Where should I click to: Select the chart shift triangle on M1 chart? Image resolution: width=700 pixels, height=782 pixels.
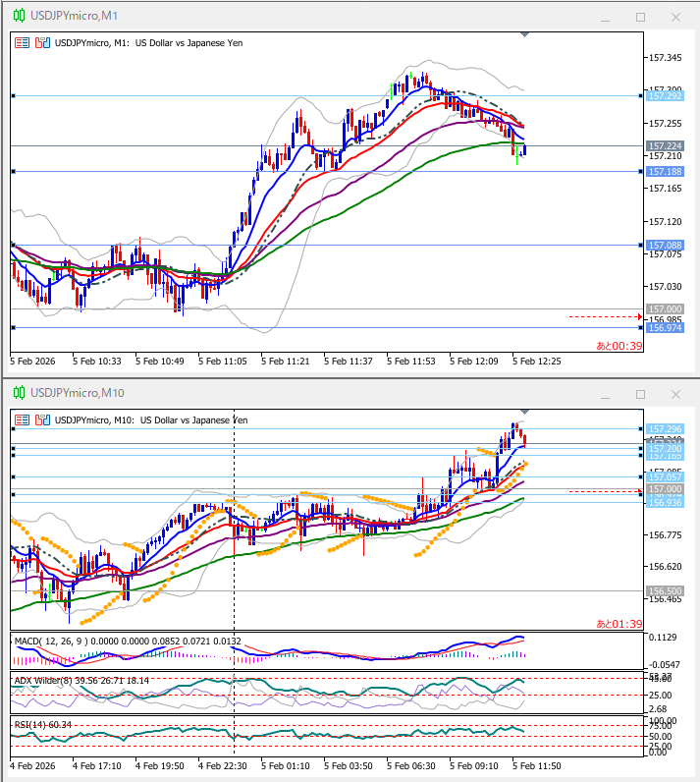(525, 34)
